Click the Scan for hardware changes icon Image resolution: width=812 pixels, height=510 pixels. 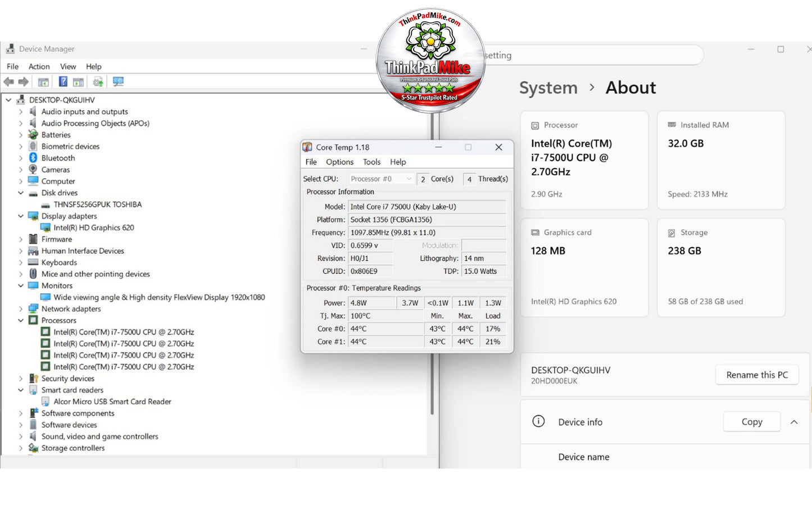point(118,82)
